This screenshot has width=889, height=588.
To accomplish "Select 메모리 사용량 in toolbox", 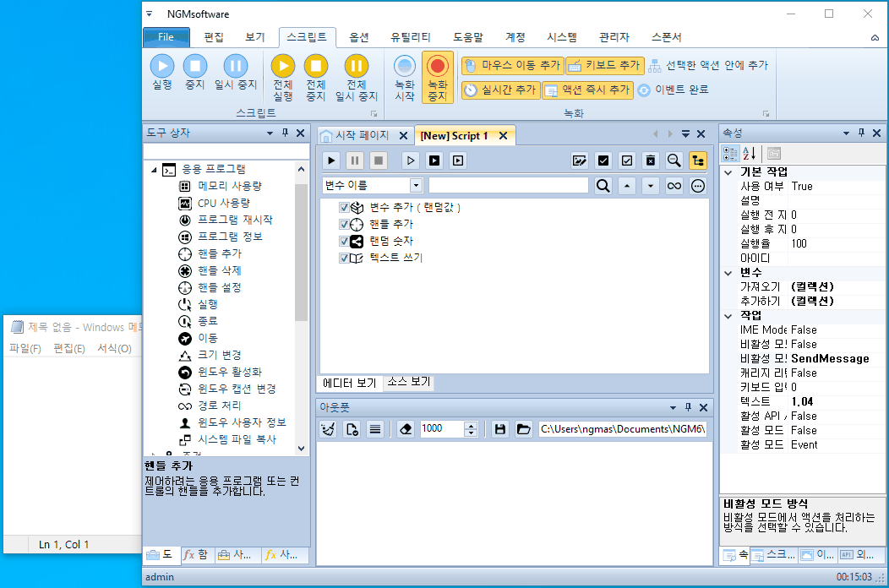I will (230, 186).
